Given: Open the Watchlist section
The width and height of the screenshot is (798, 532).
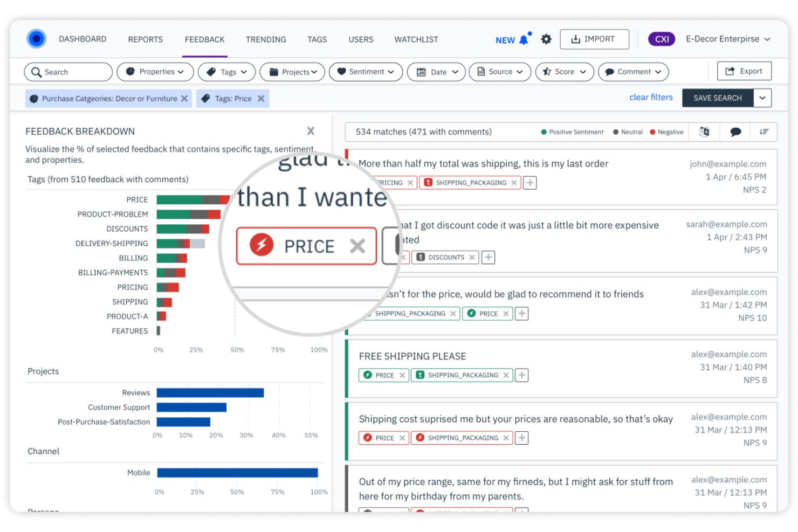Looking at the screenshot, I should coord(416,39).
